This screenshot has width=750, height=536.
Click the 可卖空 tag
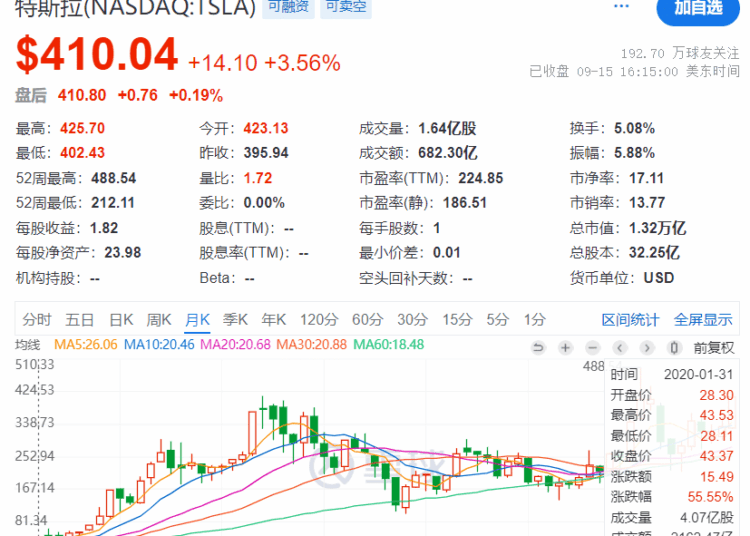346,8
